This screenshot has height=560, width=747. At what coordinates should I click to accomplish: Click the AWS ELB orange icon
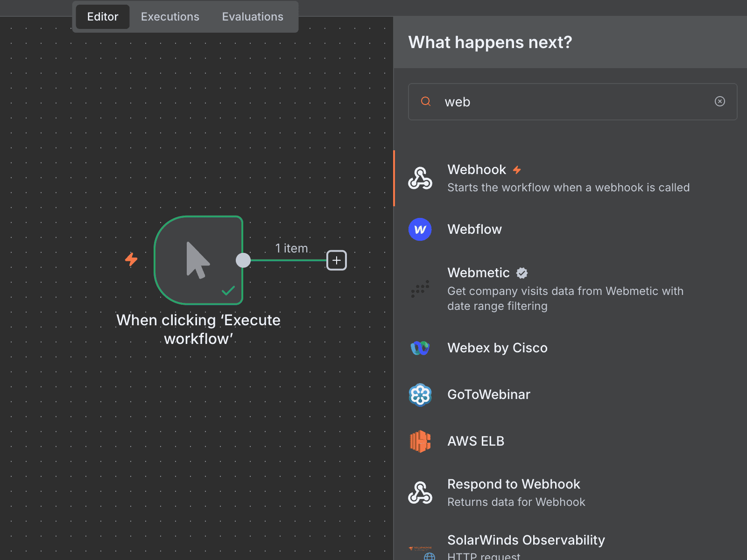pos(420,441)
